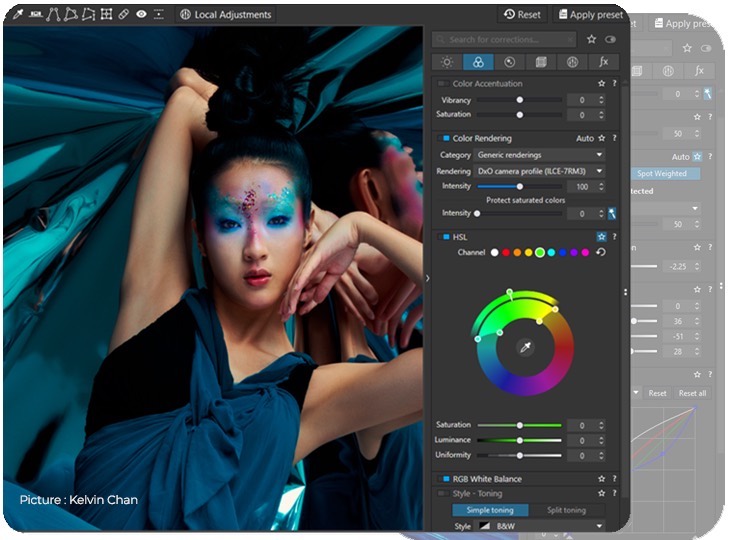Show favorite corrections via star beside search
The height and width of the screenshot is (540, 733).
coord(591,40)
